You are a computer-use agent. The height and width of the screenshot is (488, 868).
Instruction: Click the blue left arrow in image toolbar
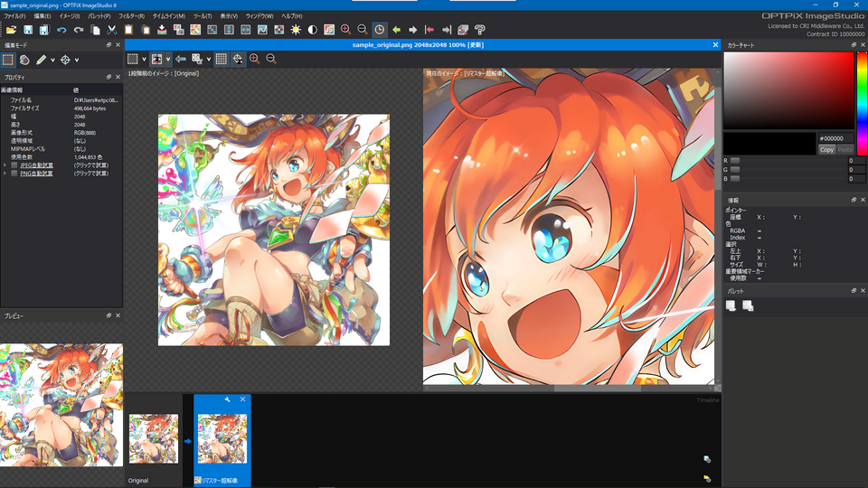181,59
